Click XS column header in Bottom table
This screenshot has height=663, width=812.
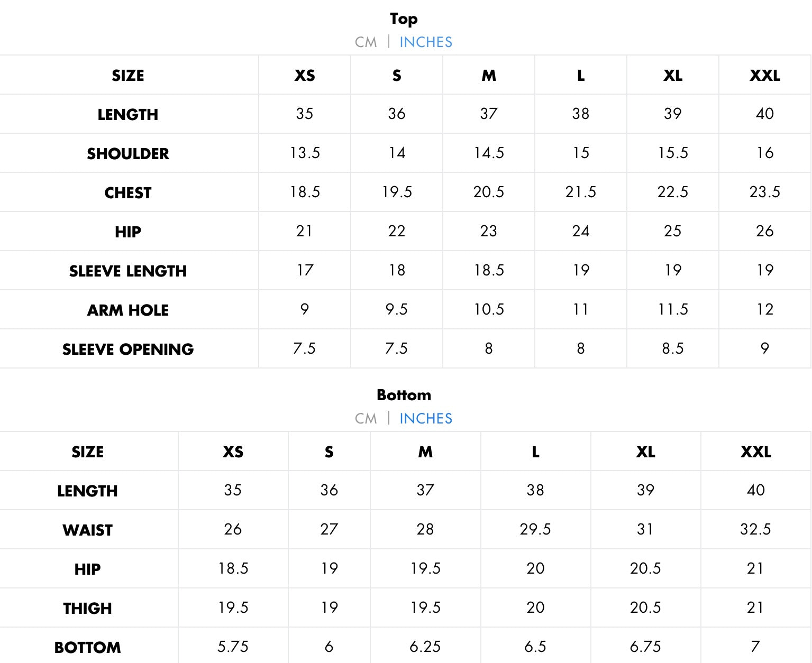tap(233, 452)
